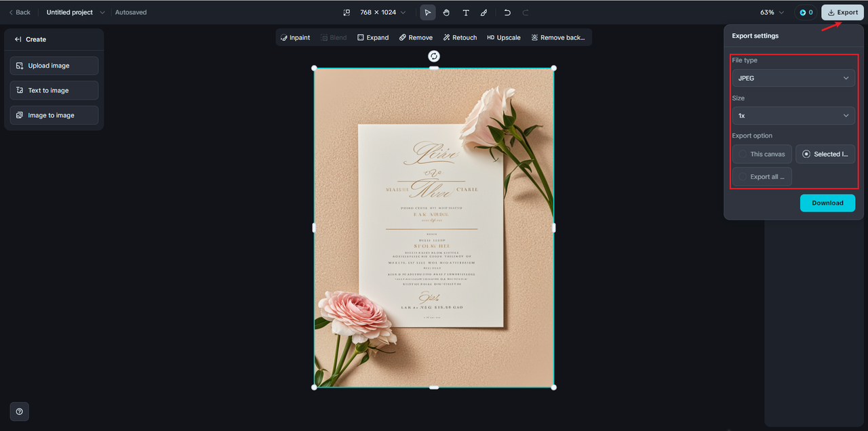Open the credits counter showing 0
Viewport: 868px width, 431px height.
pos(806,12)
